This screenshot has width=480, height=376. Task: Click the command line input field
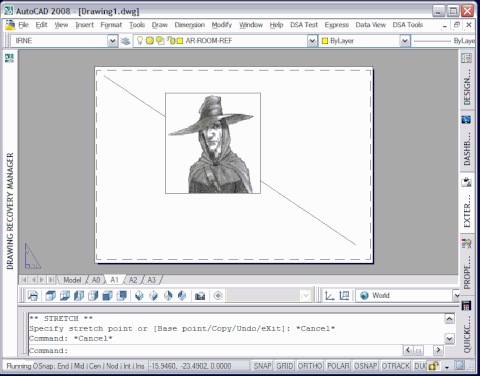coord(215,351)
